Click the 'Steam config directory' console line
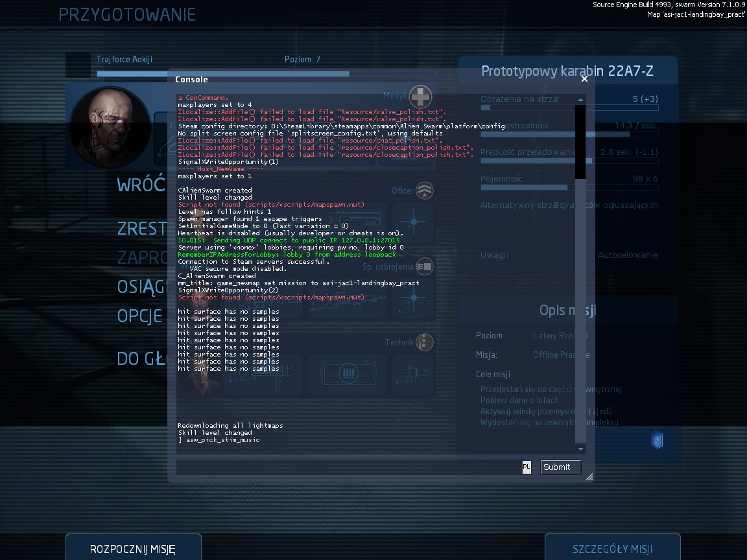 (341, 126)
